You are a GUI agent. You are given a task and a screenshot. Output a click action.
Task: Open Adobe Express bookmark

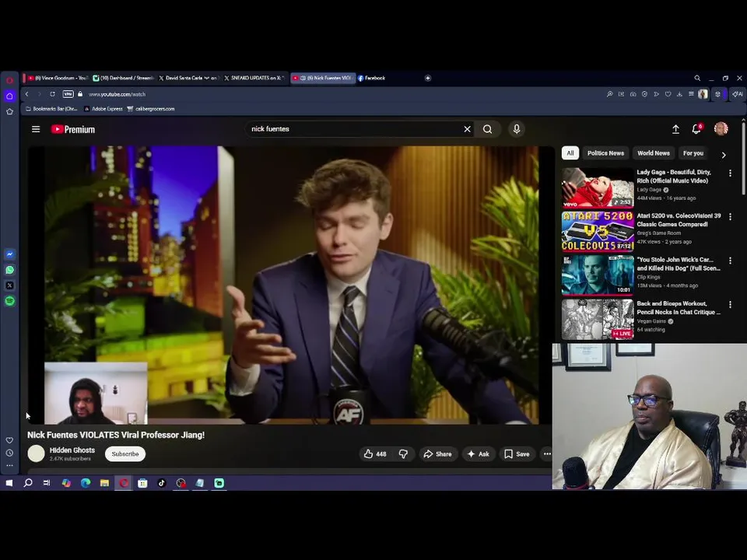pos(103,109)
